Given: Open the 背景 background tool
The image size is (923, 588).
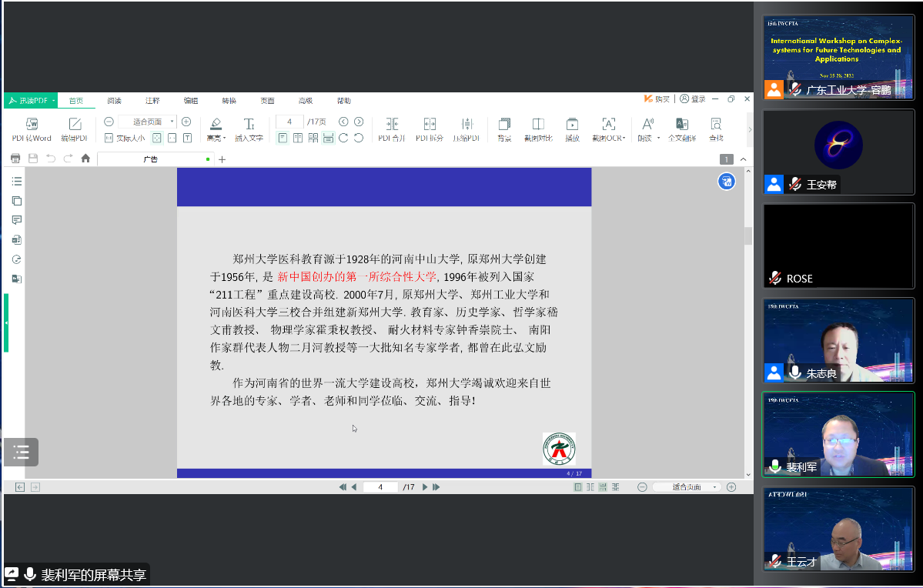Looking at the screenshot, I should click(x=504, y=129).
